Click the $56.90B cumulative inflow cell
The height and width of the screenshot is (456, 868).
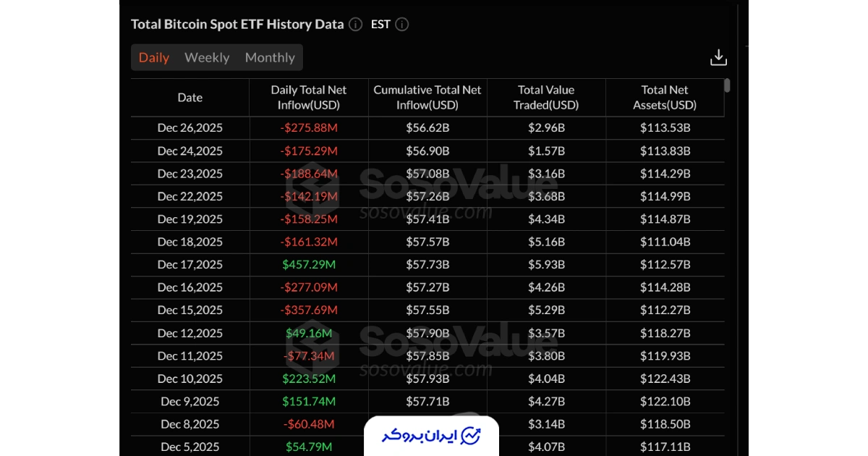[427, 151]
